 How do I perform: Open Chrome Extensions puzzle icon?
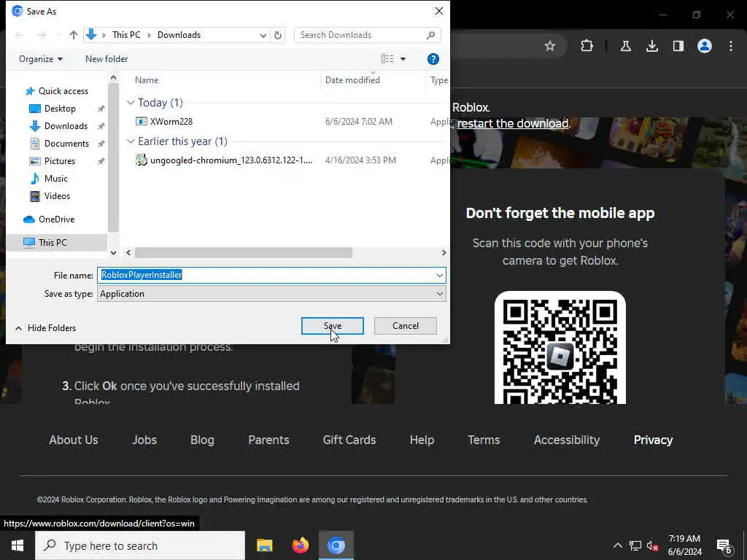pyautogui.click(x=587, y=46)
